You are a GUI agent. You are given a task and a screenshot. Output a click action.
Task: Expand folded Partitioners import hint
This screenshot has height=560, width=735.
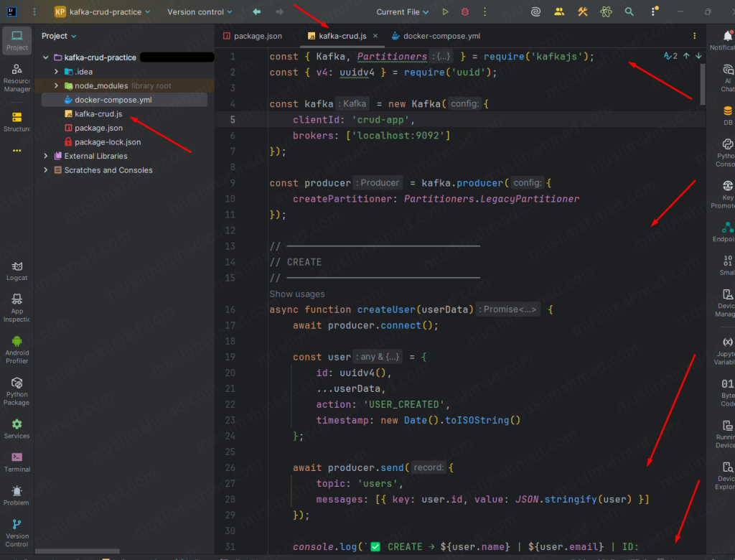point(441,56)
